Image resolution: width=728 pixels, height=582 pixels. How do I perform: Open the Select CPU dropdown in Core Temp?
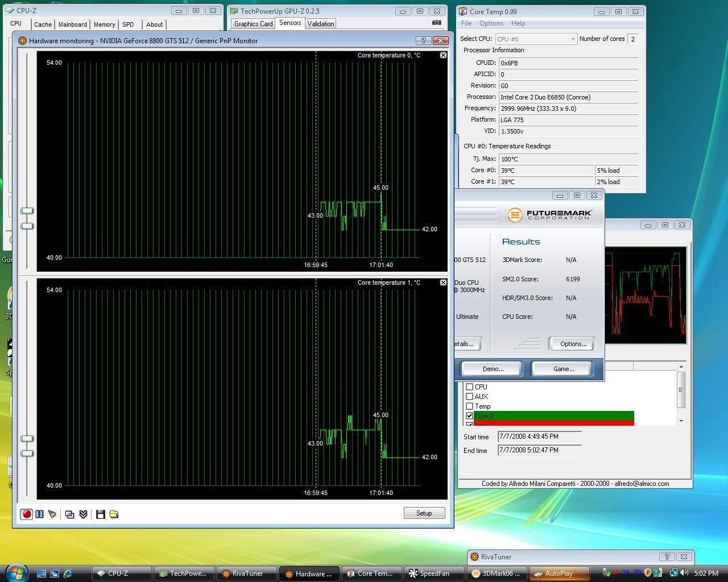click(x=535, y=39)
